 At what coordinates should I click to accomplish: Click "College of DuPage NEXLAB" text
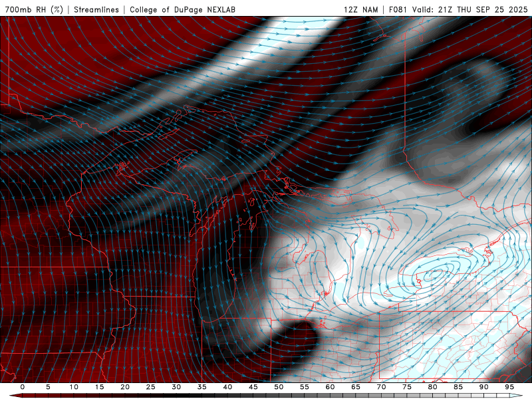click(x=182, y=9)
